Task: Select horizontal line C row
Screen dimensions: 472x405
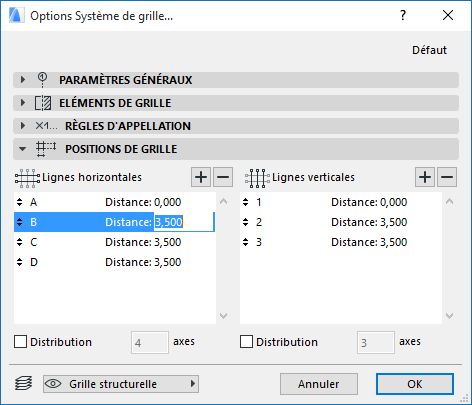Action: 115,242
